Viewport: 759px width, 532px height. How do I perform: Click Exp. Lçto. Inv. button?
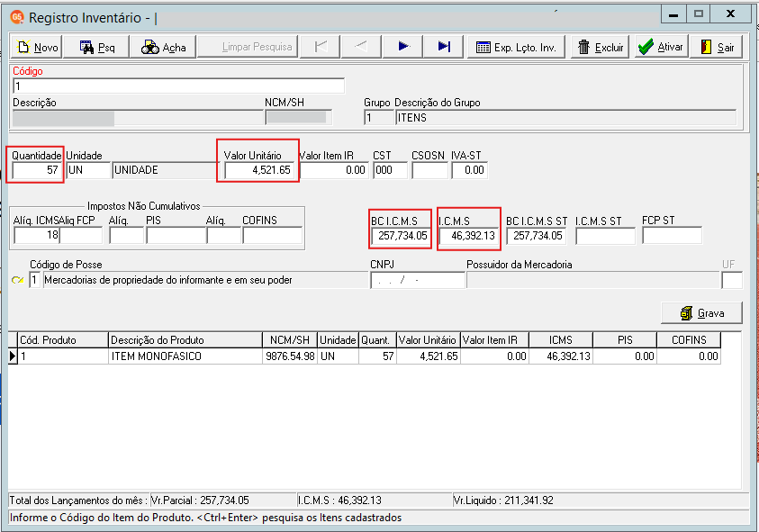[516, 47]
